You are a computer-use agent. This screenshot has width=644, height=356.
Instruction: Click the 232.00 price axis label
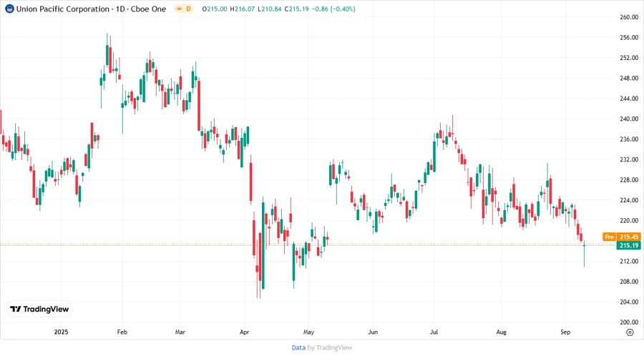click(629, 159)
